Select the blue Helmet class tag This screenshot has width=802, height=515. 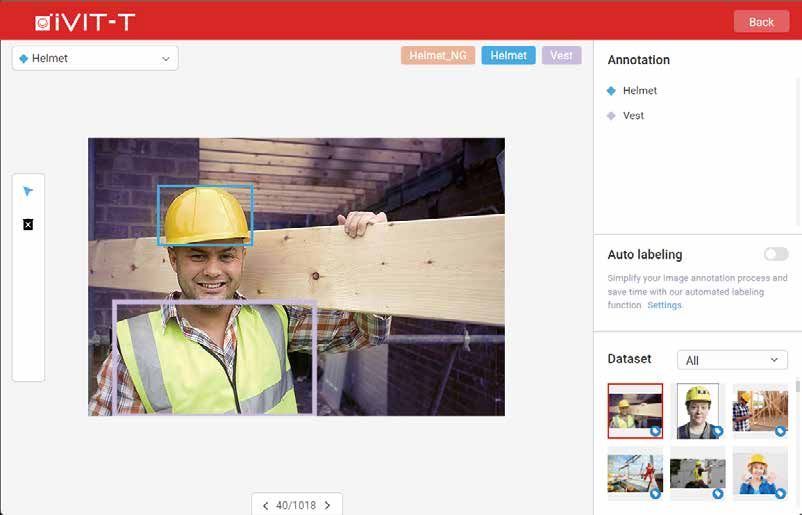(508, 55)
